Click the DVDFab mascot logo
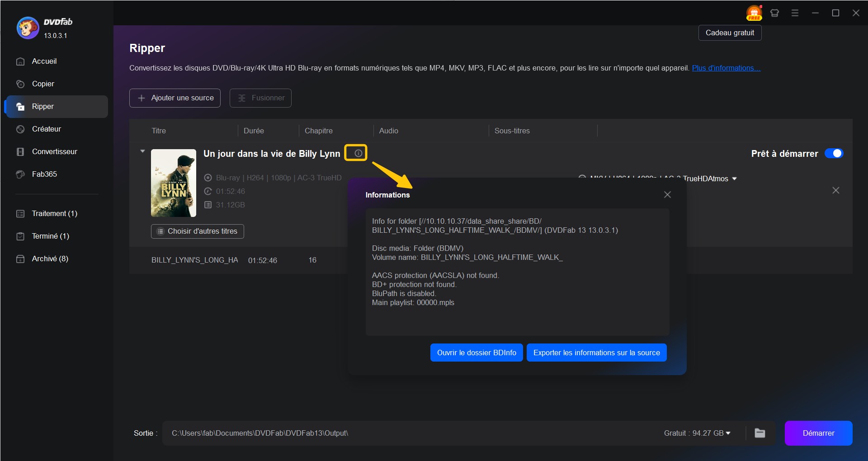The width and height of the screenshot is (868, 461). [x=28, y=28]
